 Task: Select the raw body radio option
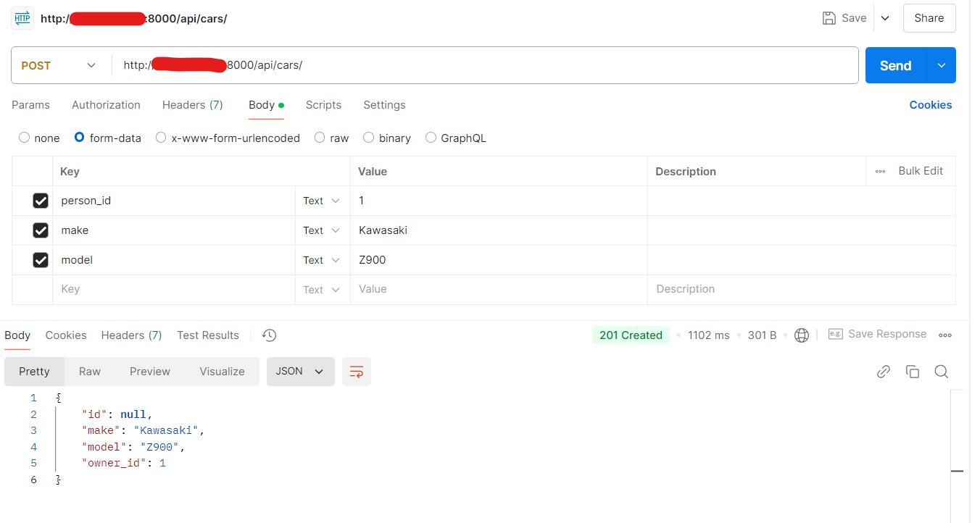tap(320, 138)
